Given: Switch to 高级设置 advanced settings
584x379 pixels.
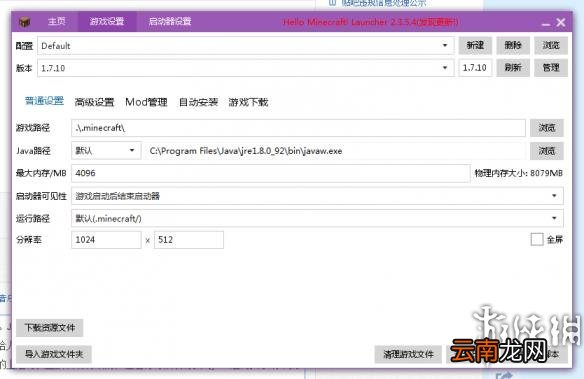Looking at the screenshot, I should point(94,102).
